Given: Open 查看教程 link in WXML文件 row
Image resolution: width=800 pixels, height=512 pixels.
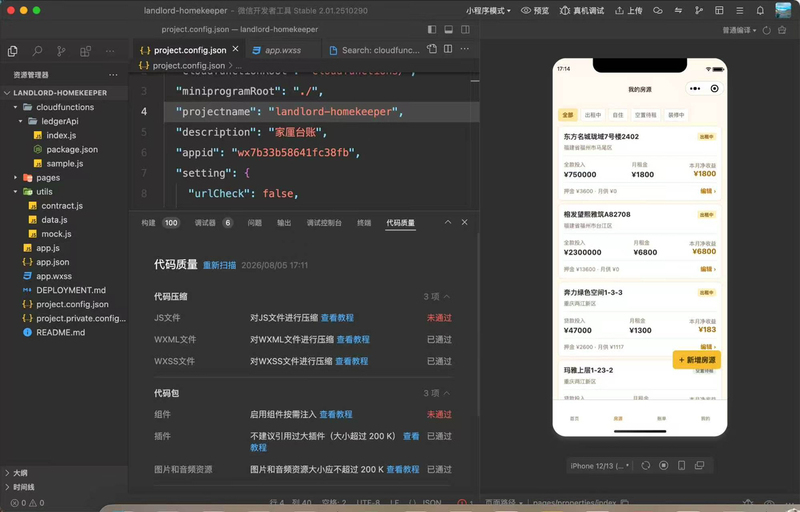Looking at the screenshot, I should [353, 339].
